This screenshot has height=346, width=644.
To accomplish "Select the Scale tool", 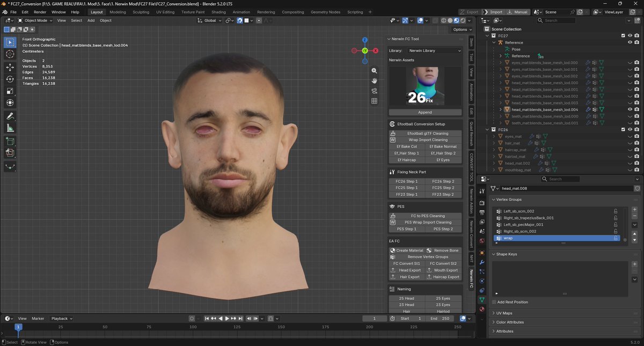I will (10, 91).
